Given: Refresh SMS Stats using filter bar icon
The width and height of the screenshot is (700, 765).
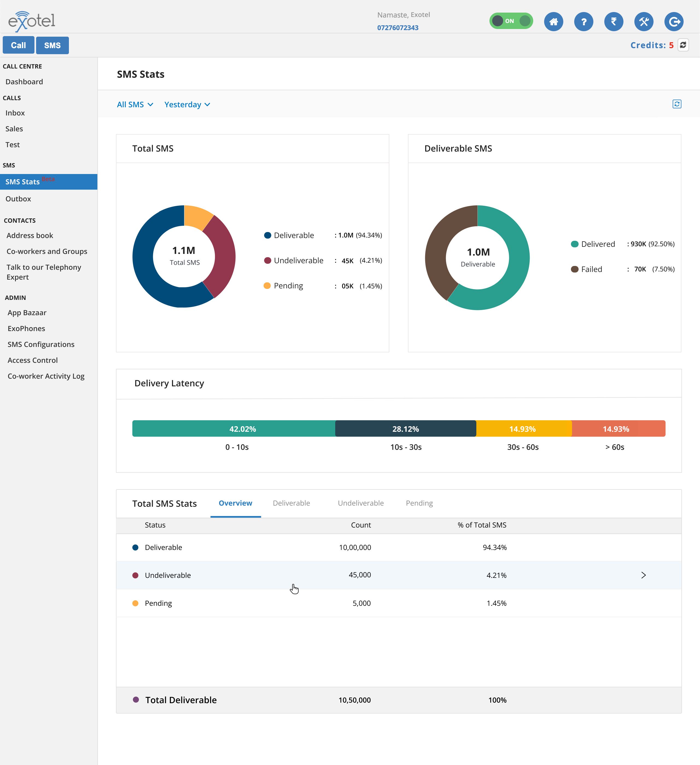Looking at the screenshot, I should click(x=677, y=104).
